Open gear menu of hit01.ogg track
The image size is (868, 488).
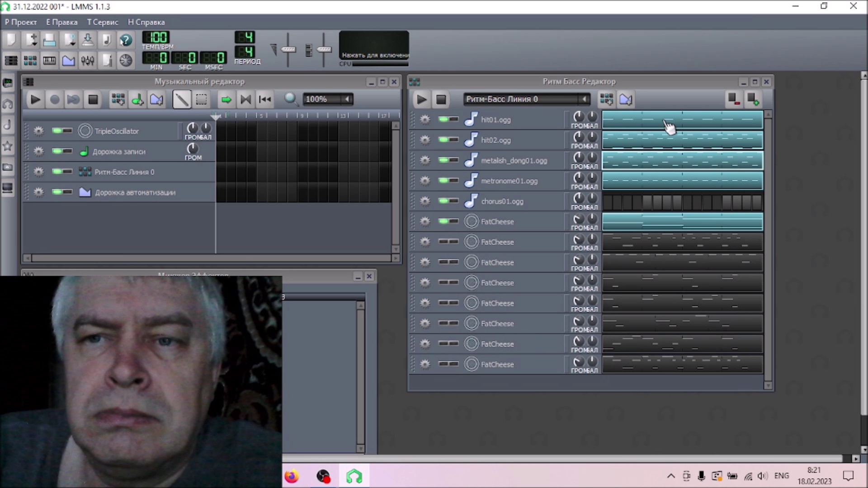pyautogui.click(x=425, y=119)
